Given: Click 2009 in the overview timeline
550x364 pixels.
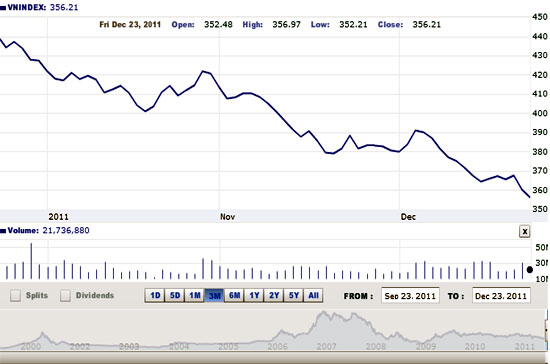Looking at the screenshot, I should pyautogui.click(x=425, y=346).
